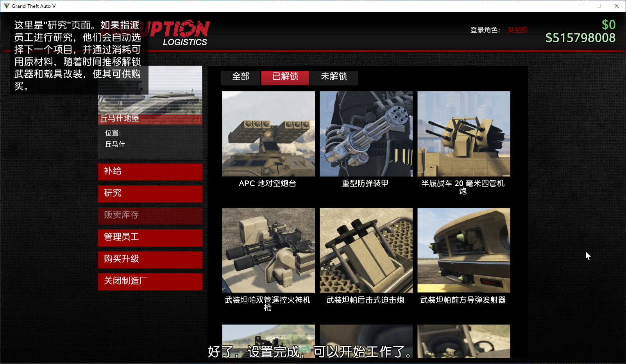Click 关闭制造厂 button

(150, 281)
